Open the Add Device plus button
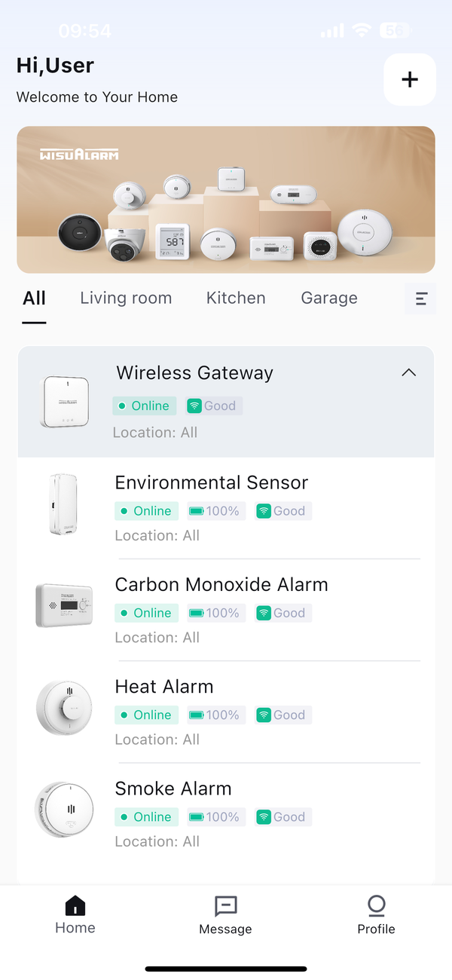Image resolution: width=452 pixels, height=980 pixels. pos(409,78)
